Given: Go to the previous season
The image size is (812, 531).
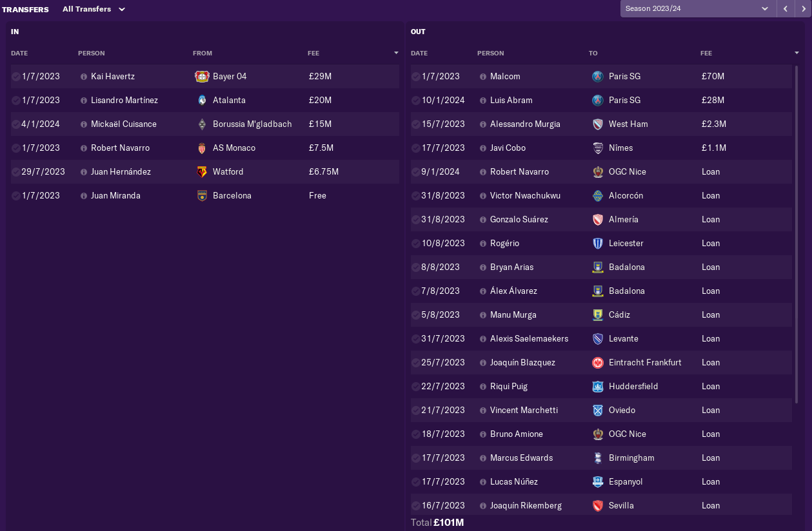Looking at the screenshot, I should tap(786, 9).
